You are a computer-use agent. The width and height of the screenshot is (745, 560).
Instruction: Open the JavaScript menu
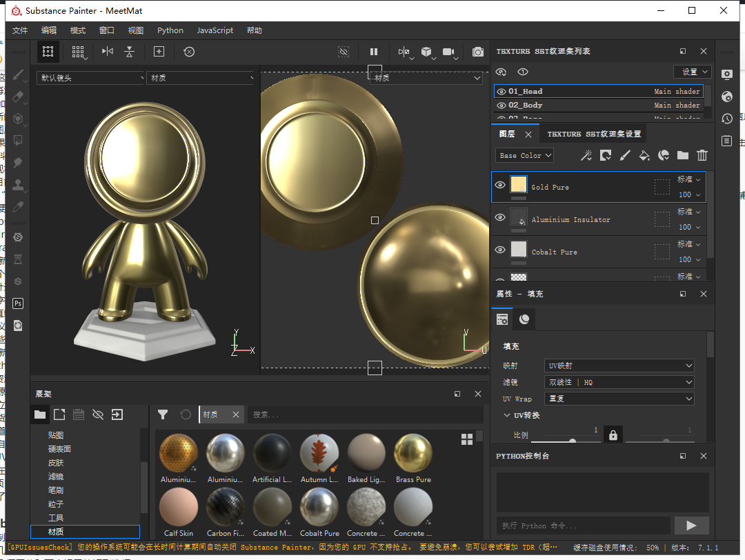pos(215,30)
